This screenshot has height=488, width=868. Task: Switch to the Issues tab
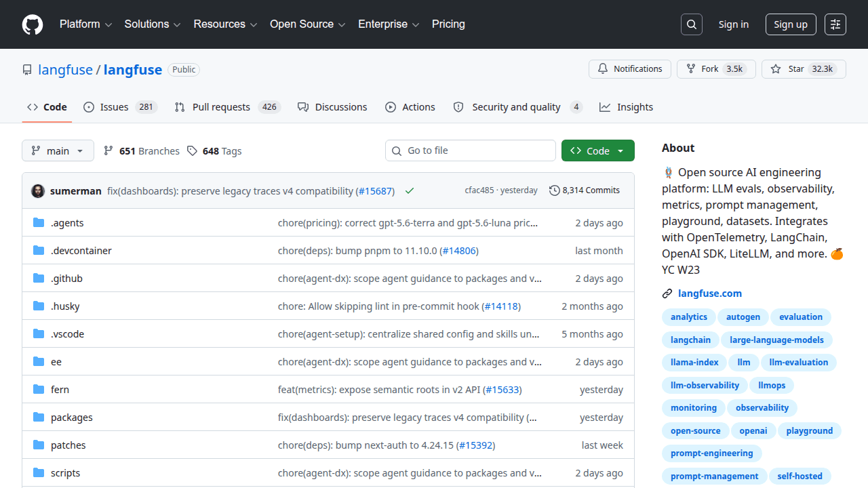pyautogui.click(x=121, y=107)
